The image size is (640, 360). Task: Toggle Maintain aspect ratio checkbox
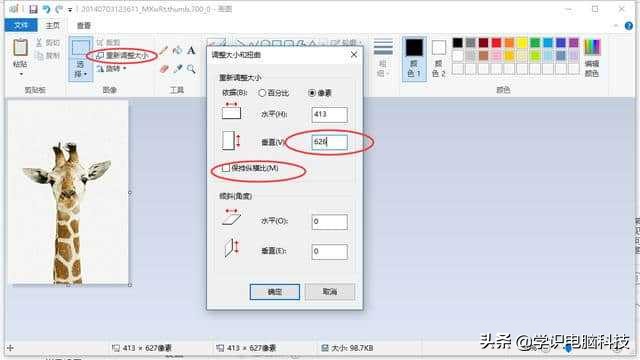tap(226, 168)
